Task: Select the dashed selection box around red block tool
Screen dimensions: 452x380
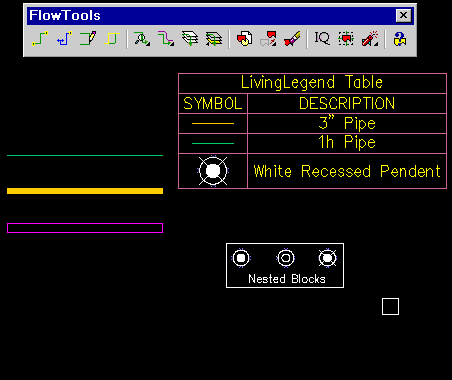Action: pos(346,39)
